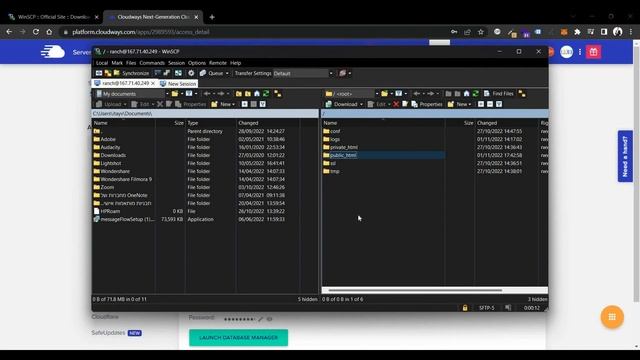Open the Mark menu
Screen dimensions: 640x360
[117, 63]
